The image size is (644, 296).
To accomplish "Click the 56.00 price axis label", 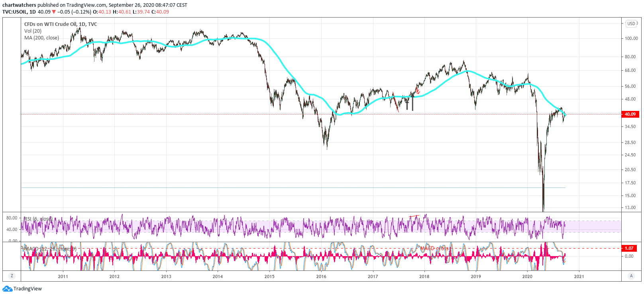I will pyautogui.click(x=630, y=87).
